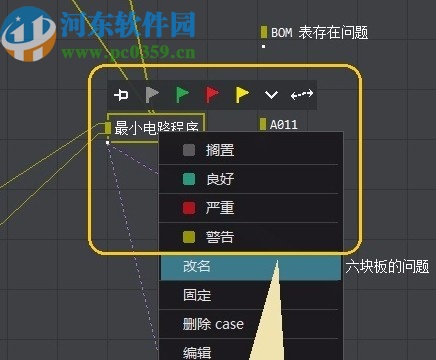Image resolution: width=436 pixels, height=360 pixels.
Task: Set the green flag on the node
Action: click(182, 95)
